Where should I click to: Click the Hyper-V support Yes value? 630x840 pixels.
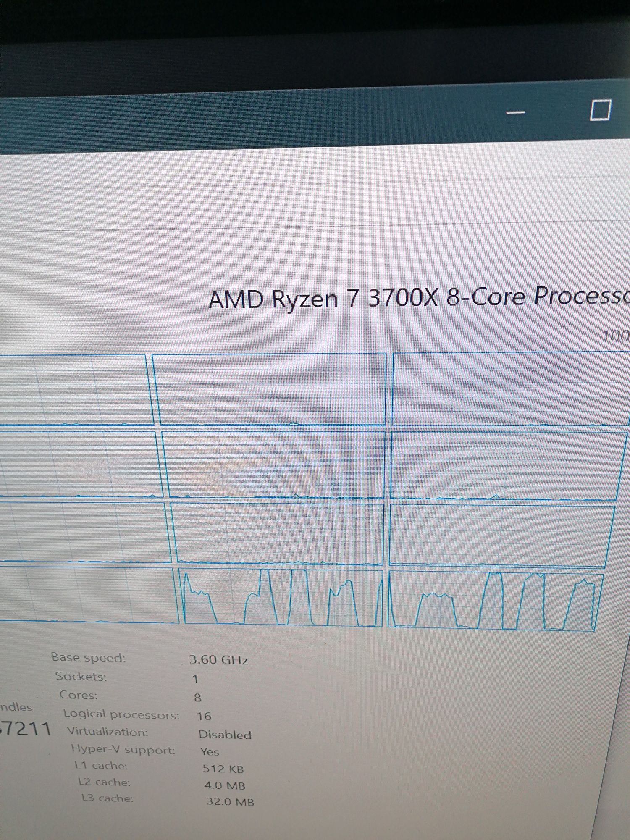210,751
